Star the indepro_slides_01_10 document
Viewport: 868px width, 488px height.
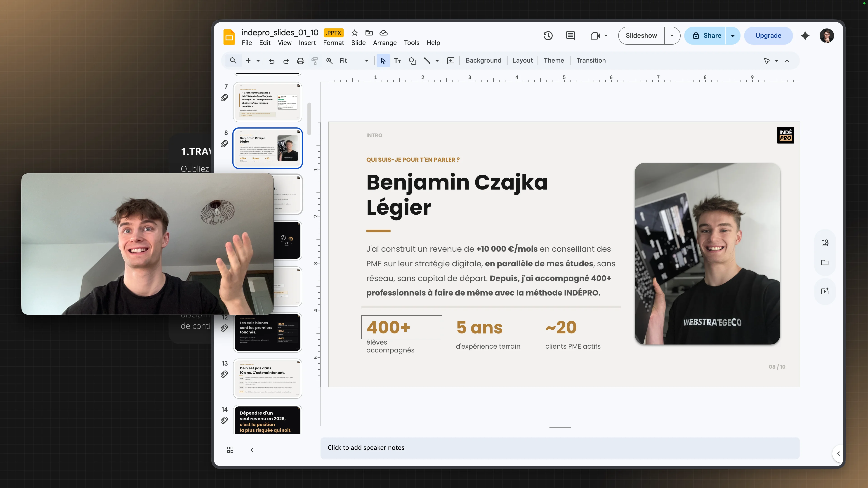[x=354, y=33]
